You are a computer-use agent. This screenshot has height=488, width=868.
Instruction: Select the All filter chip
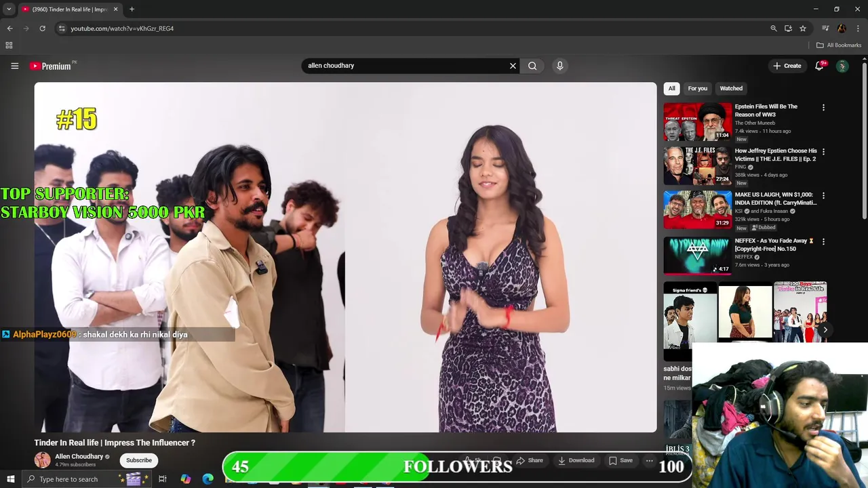(x=671, y=88)
